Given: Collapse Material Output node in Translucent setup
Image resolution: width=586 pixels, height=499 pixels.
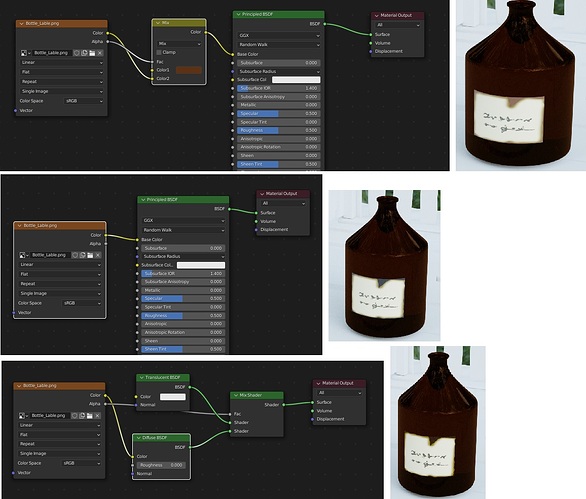Looking at the screenshot, I should [x=318, y=383].
